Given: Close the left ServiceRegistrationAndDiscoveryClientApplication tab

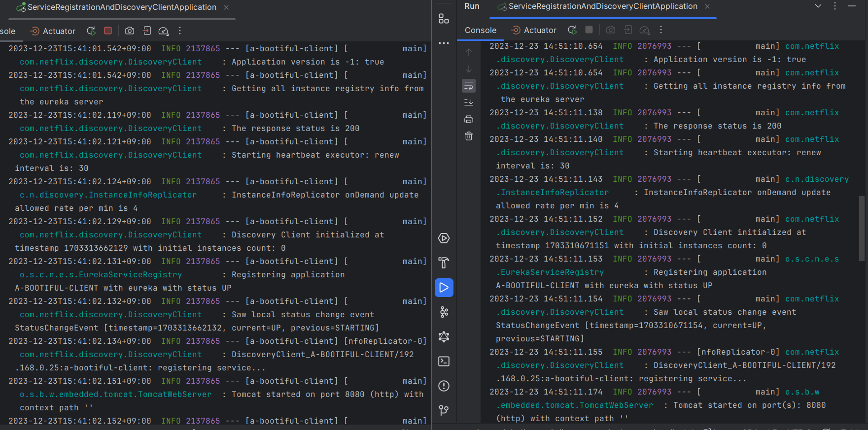Looking at the screenshot, I should point(226,7).
